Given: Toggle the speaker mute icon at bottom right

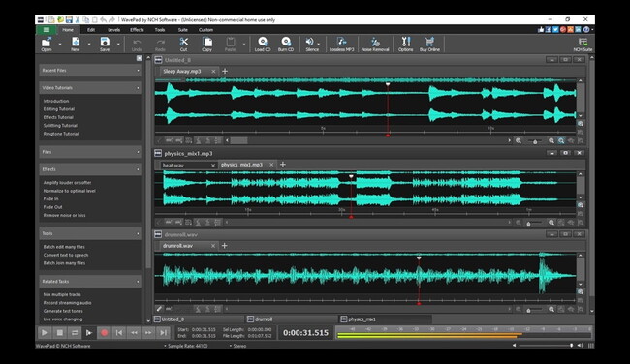Looking at the screenshot, I should pos(580,346).
